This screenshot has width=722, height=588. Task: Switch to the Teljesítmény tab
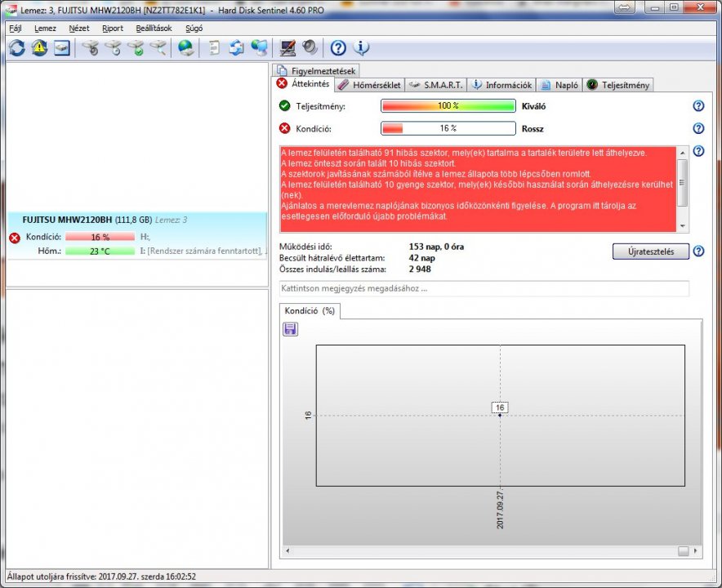point(618,85)
